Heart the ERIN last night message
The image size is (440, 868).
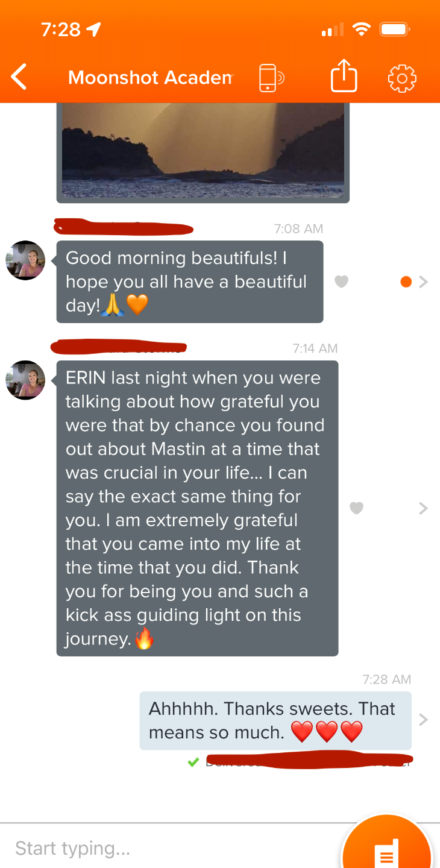(x=357, y=508)
